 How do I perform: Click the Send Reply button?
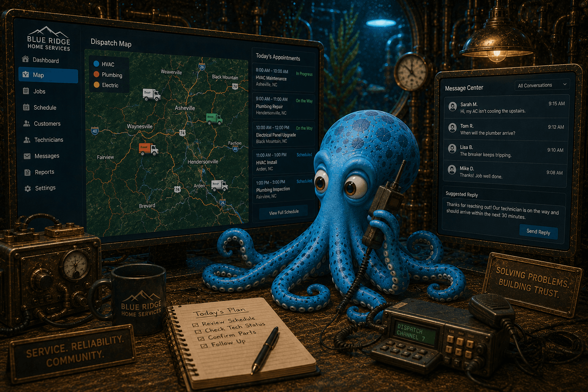click(538, 232)
